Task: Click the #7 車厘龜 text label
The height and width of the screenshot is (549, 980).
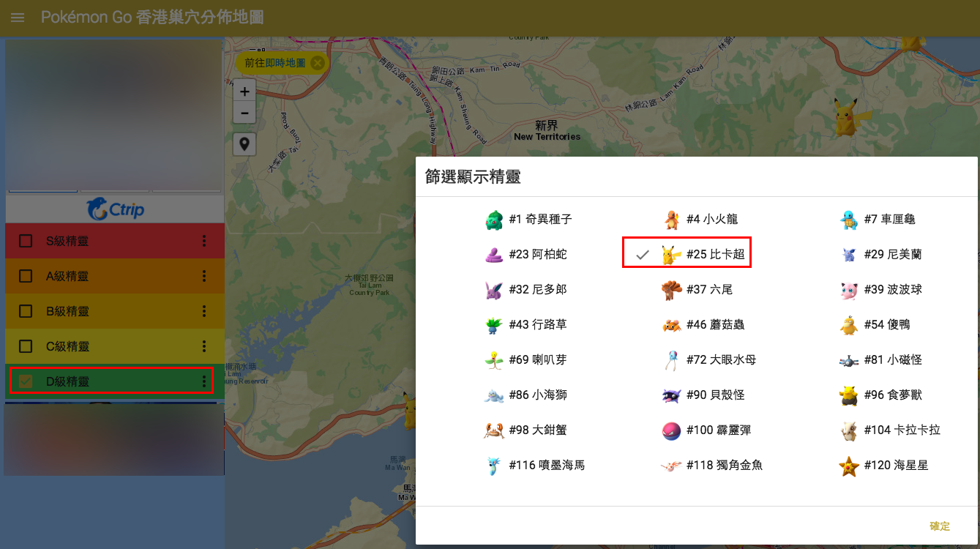Action: [x=890, y=220]
